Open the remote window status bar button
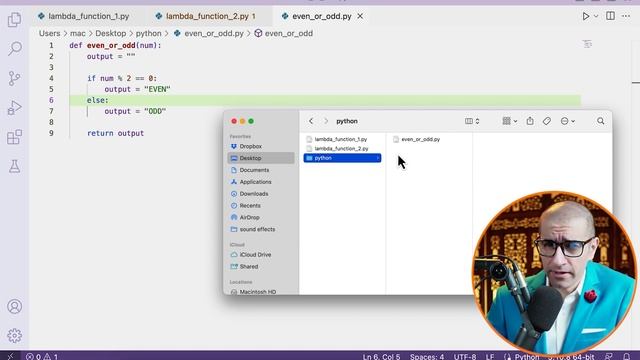The width and height of the screenshot is (640, 360). tap(10, 356)
